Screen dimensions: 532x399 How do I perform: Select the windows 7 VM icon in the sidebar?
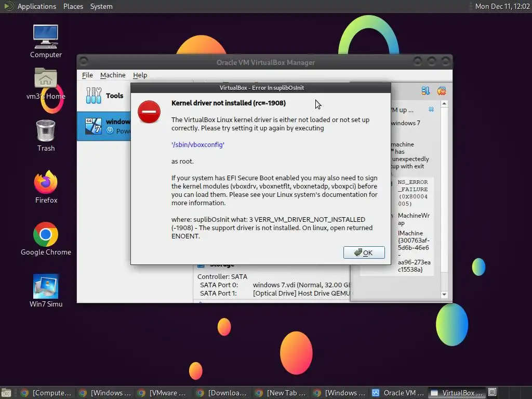click(94, 126)
